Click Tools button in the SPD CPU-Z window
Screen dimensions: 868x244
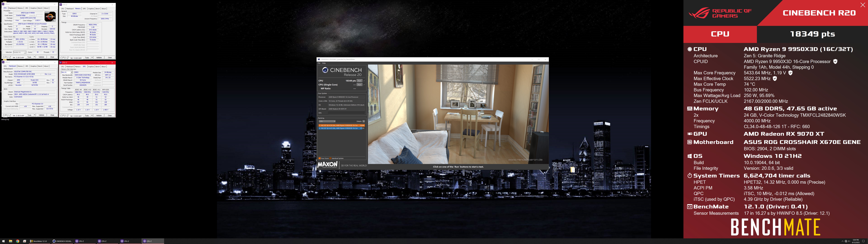point(87,116)
